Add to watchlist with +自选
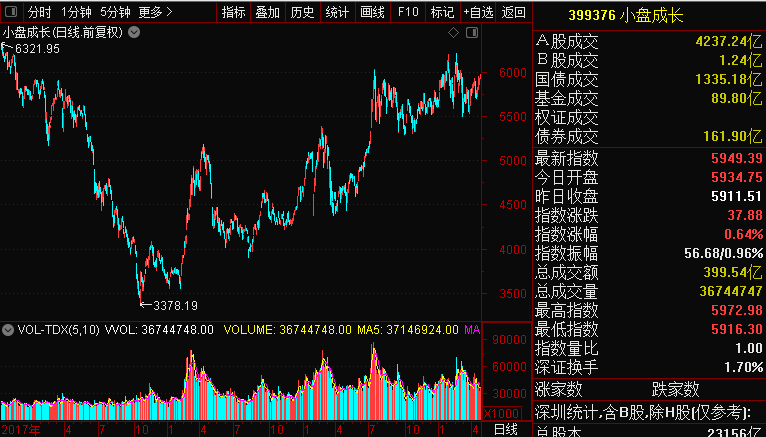The height and width of the screenshot is (437, 766). pyautogui.click(x=478, y=13)
